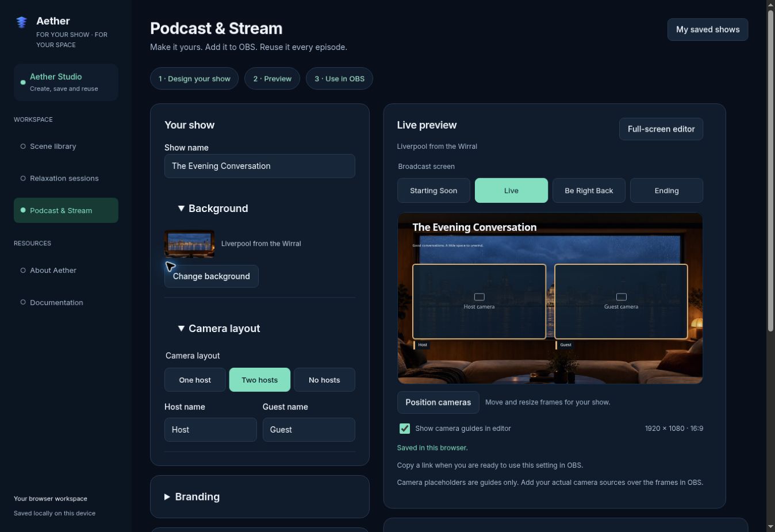
Task: Open the Full-screen editor
Action: (661, 129)
